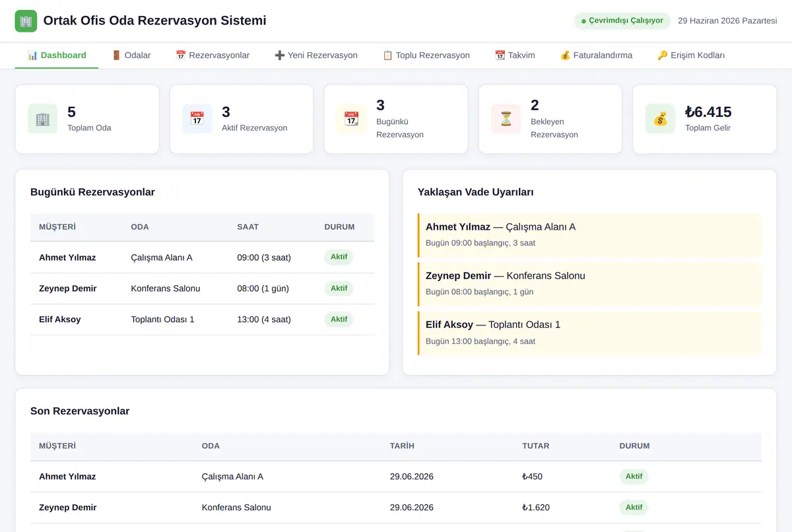Image resolution: width=792 pixels, height=532 pixels.
Task: Open Elif Aksoy Toplantı Odası 1 alert
Action: point(589,333)
